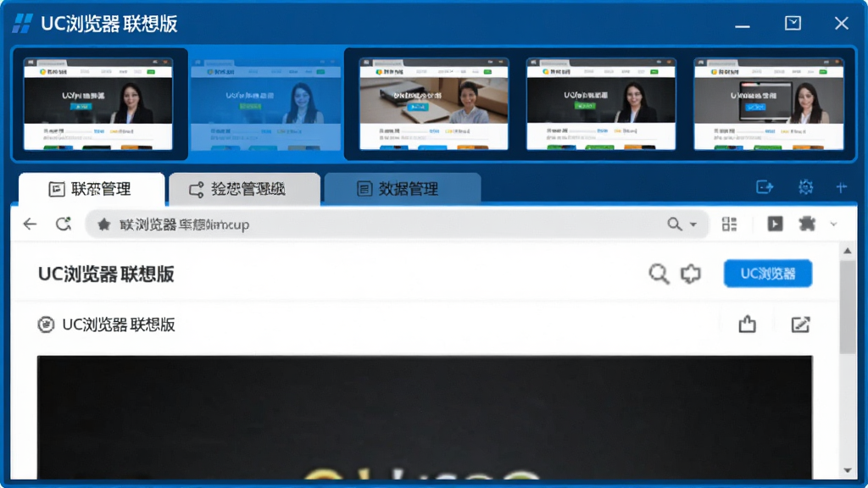The width and height of the screenshot is (868, 488).
Task: Expand the address bar search dropdown arrow
Action: click(x=693, y=225)
